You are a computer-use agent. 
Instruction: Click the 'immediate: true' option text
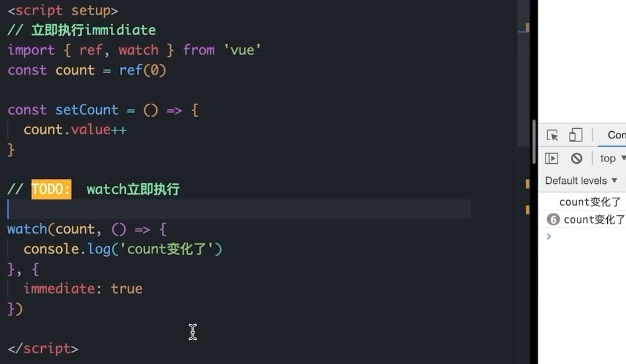coord(83,288)
